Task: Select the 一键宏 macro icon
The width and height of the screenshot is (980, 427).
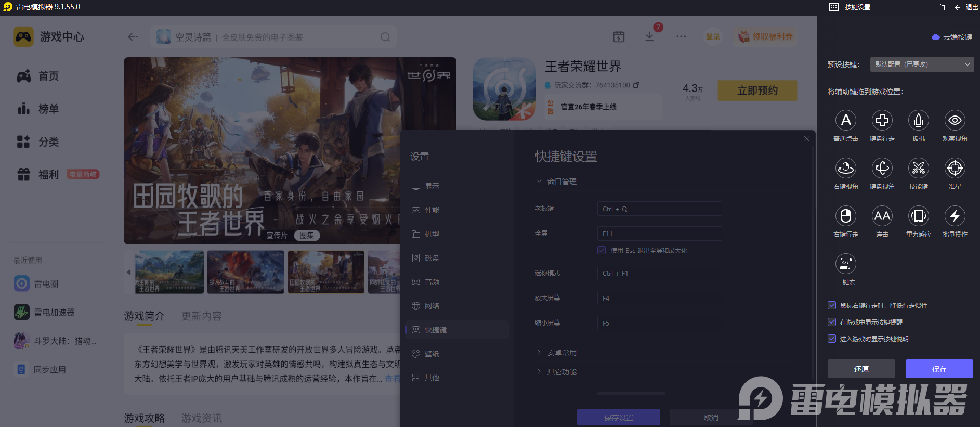Action: [846, 264]
